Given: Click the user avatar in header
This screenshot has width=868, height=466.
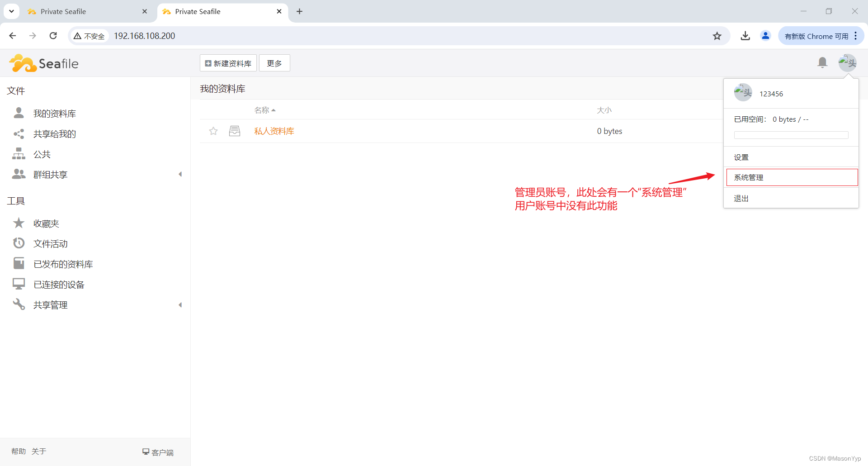Looking at the screenshot, I should pos(847,63).
